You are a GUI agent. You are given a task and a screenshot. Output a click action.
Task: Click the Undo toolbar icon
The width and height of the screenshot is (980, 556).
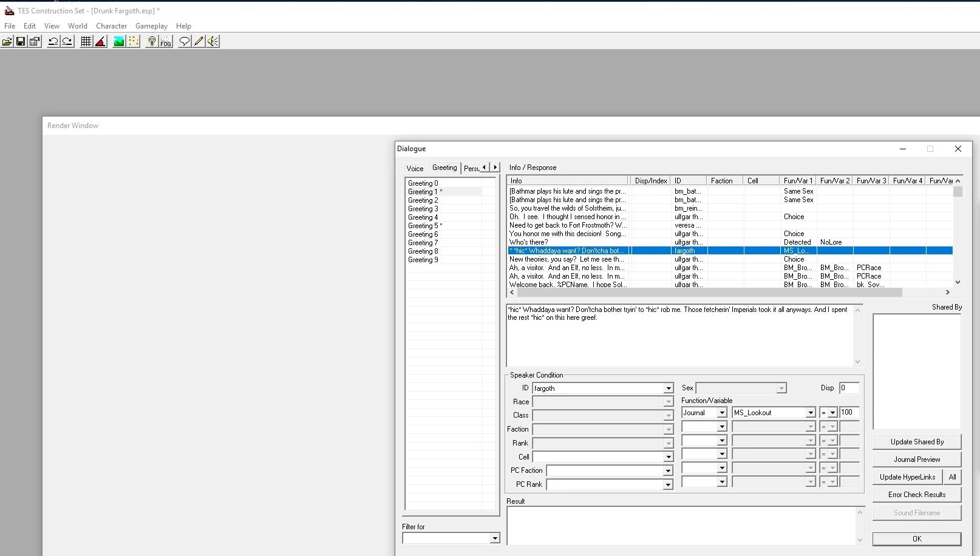tap(53, 41)
